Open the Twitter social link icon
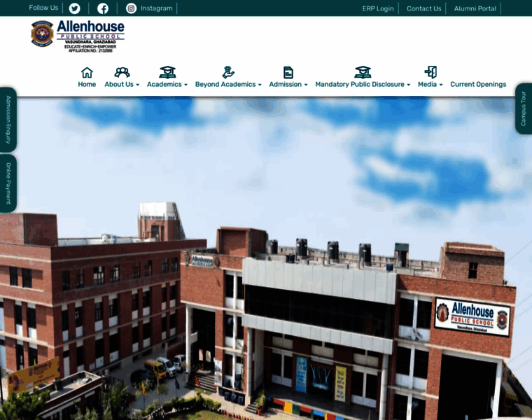Viewport: 532px width, 420px height. point(75,8)
